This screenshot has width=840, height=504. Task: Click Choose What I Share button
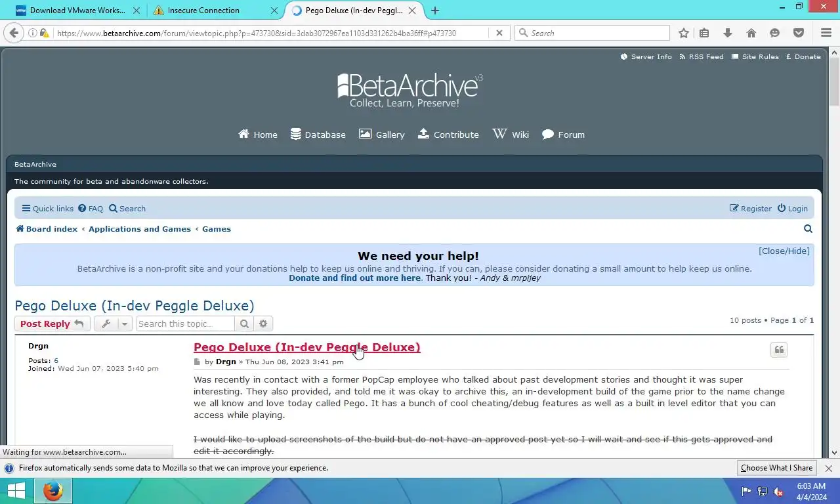tap(776, 468)
